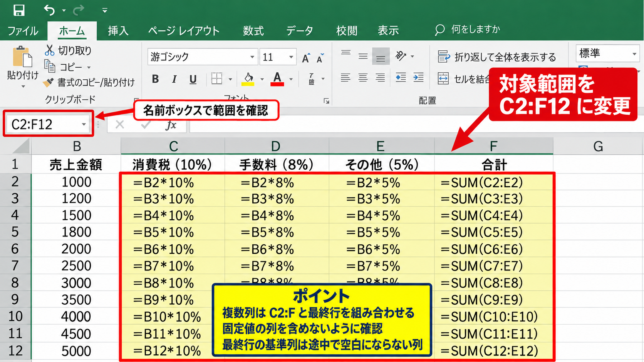Select column F header
Screen dimensions: 644x362
pyautogui.click(x=494, y=146)
